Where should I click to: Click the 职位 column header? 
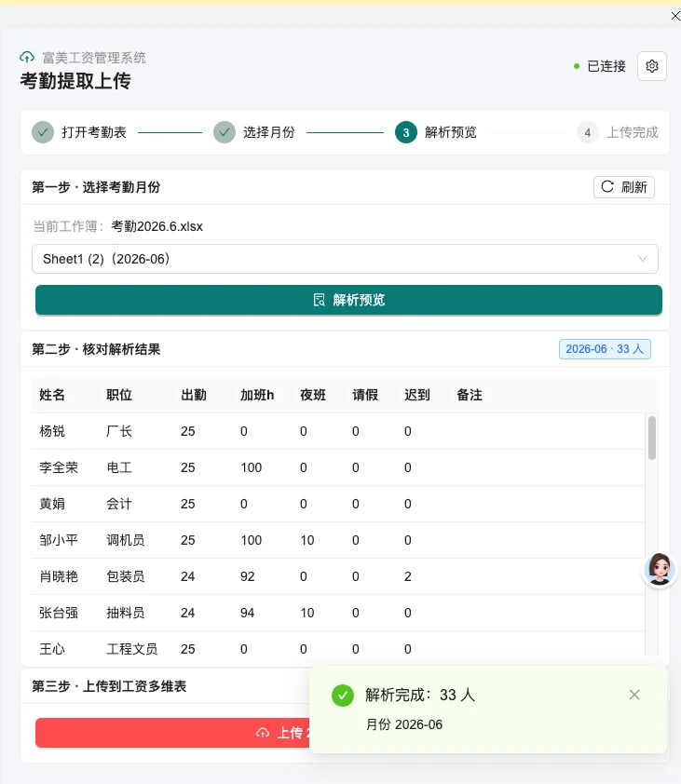(x=119, y=395)
